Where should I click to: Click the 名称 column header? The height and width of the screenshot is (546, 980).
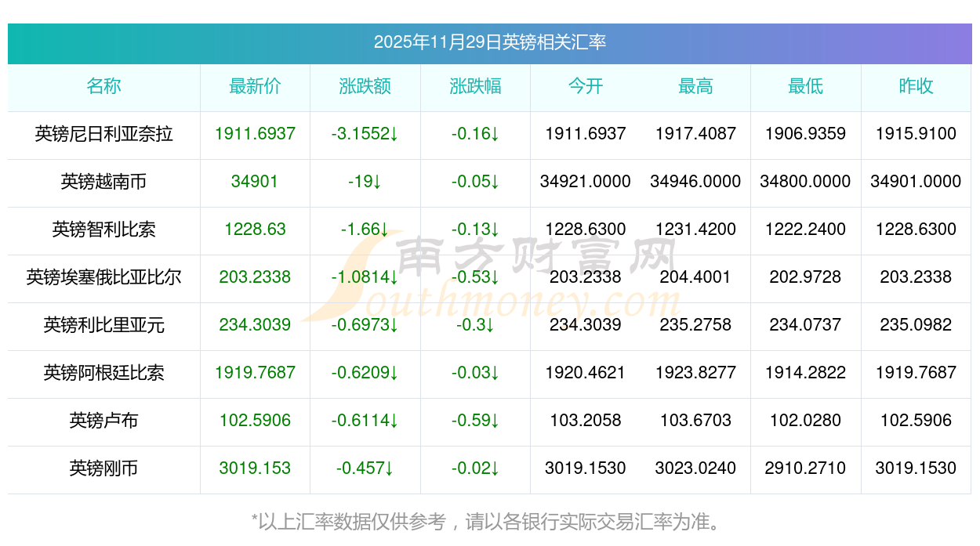(104, 87)
